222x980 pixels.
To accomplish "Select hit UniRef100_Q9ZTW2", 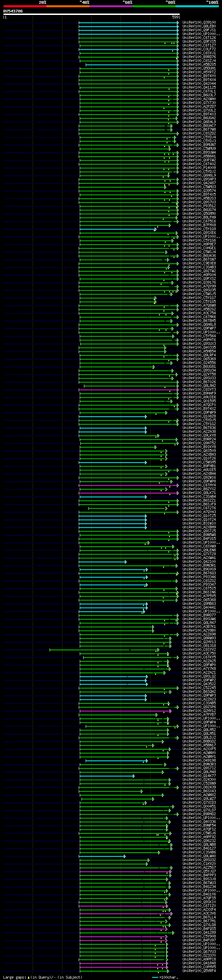I will click(199, 271).
